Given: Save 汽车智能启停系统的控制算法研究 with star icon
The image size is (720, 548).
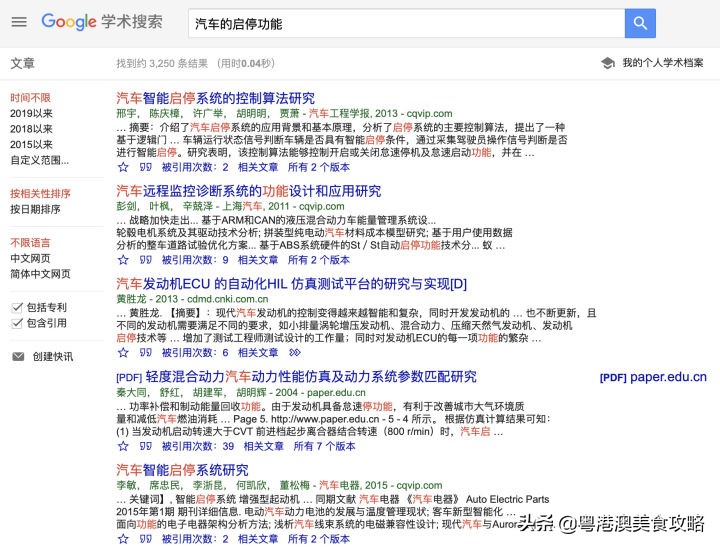Looking at the screenshot, I should [123, 167].
